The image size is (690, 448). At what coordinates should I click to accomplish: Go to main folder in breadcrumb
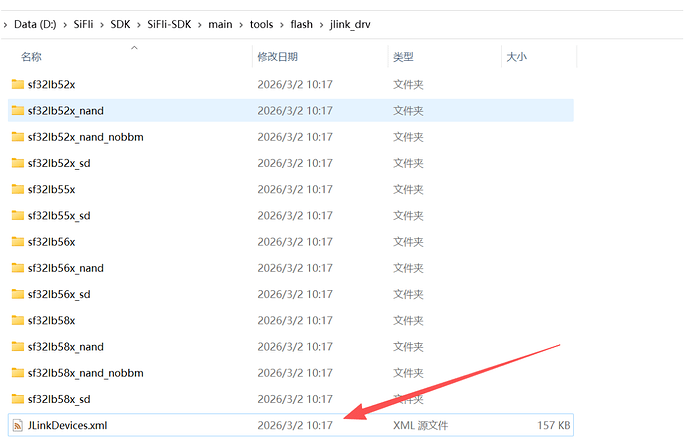tap(220, 24)
